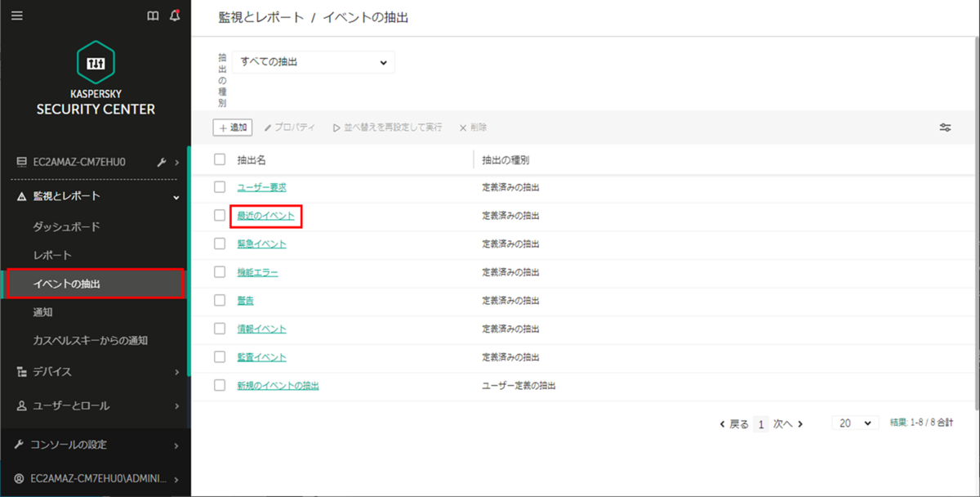Check the 監査イベント row checkbox
Viewport: 980px width, 497px height.
219,356
